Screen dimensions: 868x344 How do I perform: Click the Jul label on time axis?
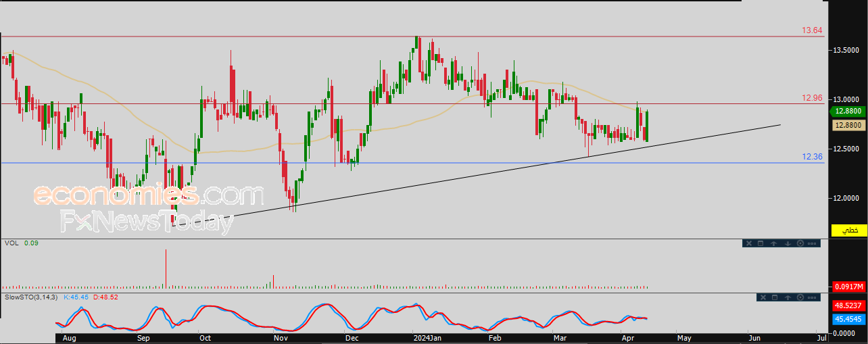tap(822, 337)
